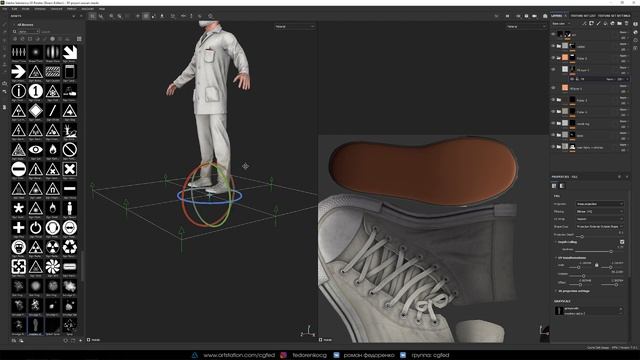Toggle visibility of the bottom sneaker-mask folder
Image resolution: width=640 pixels, height=360 pixels.
553,147
